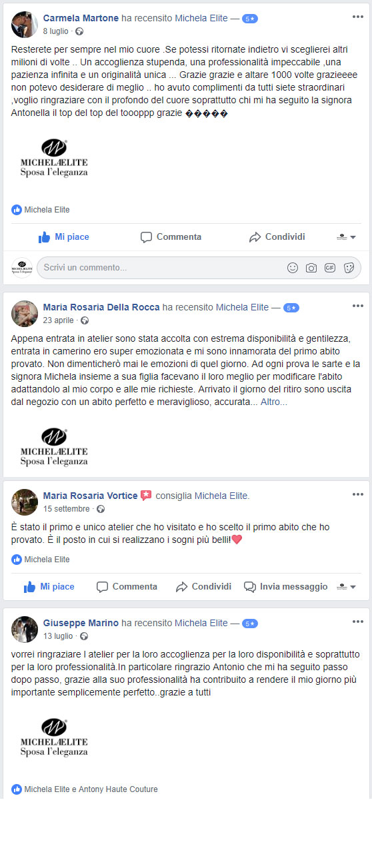
Task: Add a sticker to the comment
Action: (348, 268)
